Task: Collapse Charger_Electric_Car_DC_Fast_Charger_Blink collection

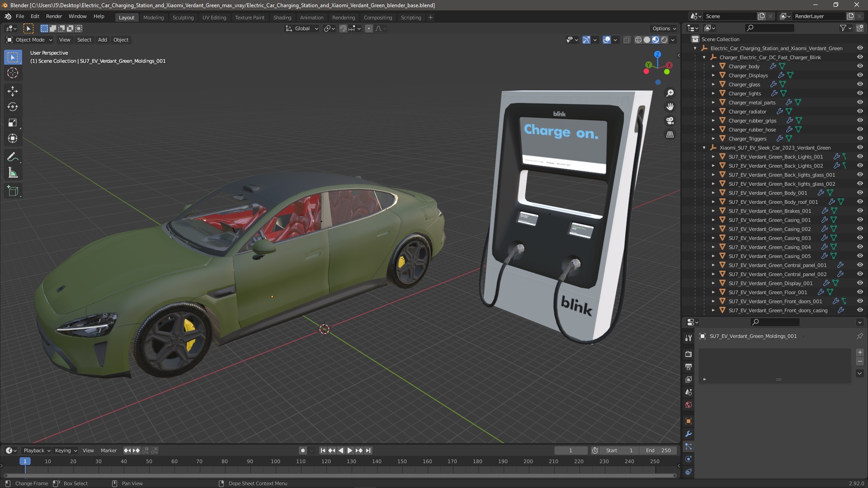Action: pyautogui.click(x=704, y=57)
